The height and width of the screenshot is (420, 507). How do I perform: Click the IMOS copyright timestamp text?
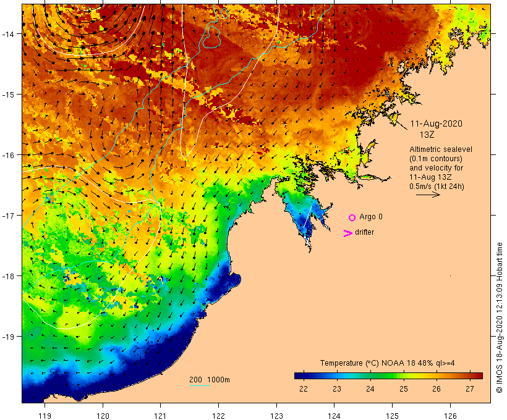499,318
